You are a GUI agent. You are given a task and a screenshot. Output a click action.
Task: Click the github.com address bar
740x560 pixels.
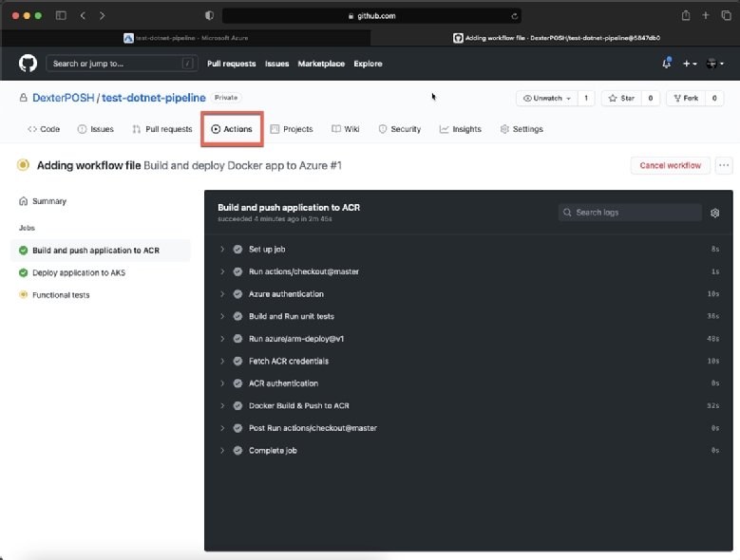(371, 15)
